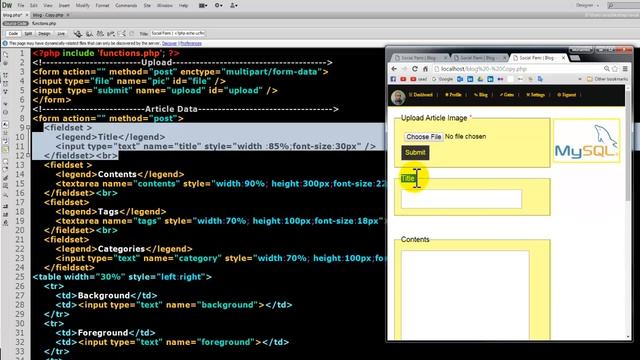Open the Designer workspace switcher dropdown
The image size is (640, 360).
pyautogui.click(x=587, y=5)
